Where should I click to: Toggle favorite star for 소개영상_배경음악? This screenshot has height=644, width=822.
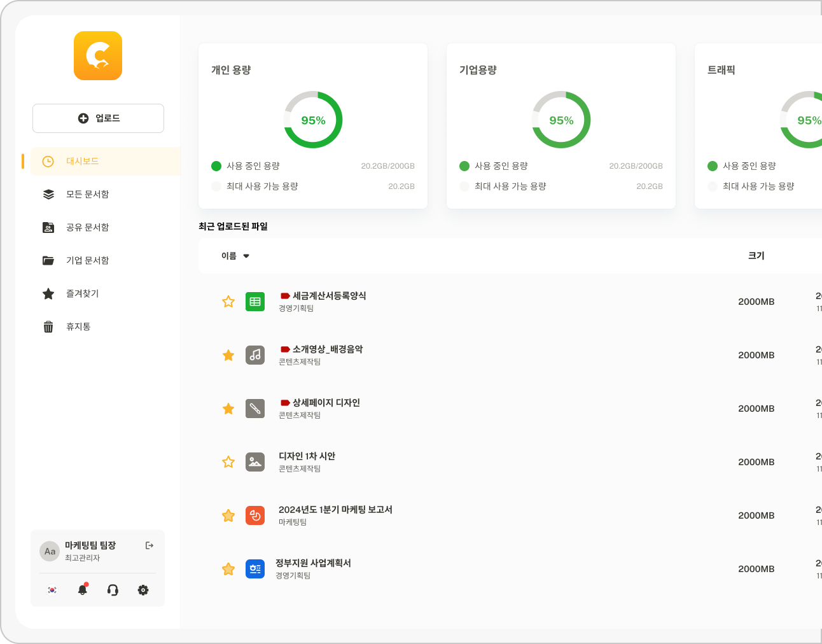[x=228, y=355]
